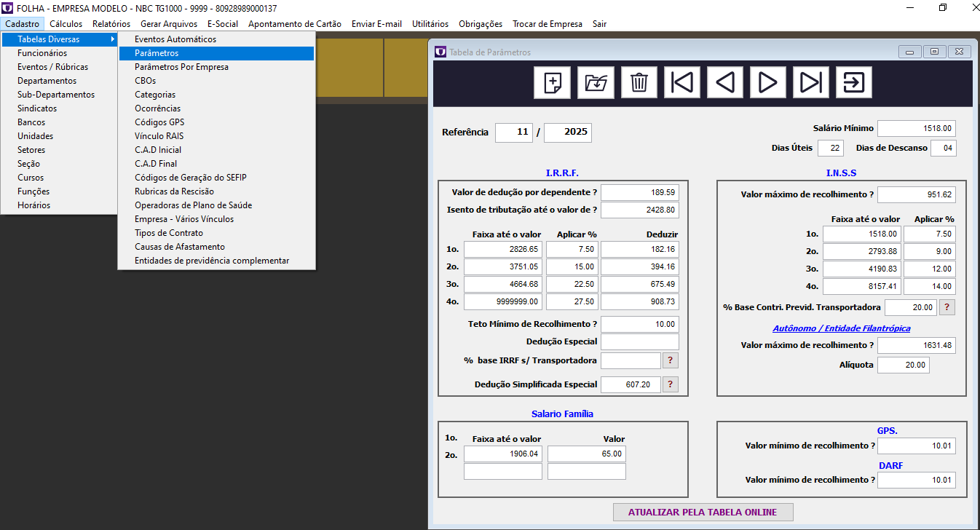Open the Cadastro menu
The height and width of the screenshot is (530, 980).
23,24
